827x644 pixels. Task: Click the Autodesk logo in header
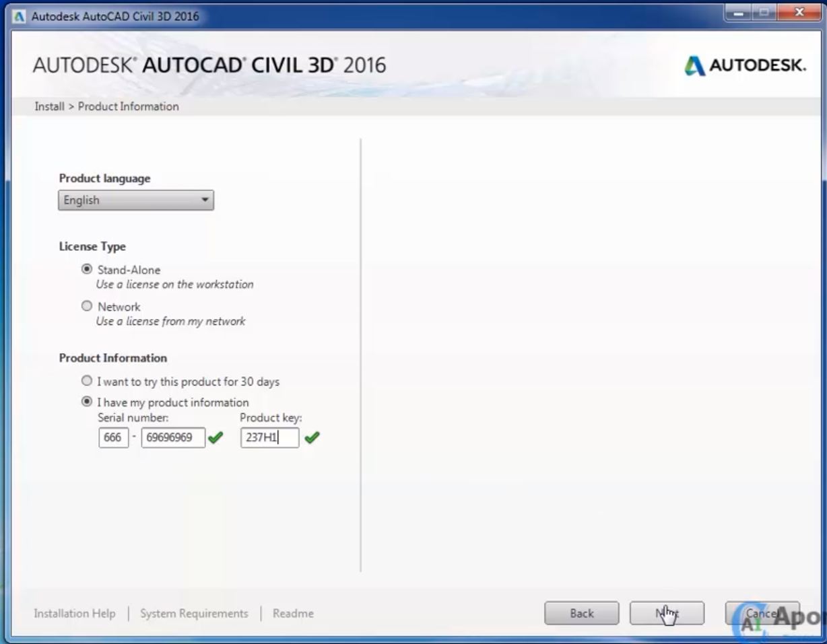tap(745, 65)
